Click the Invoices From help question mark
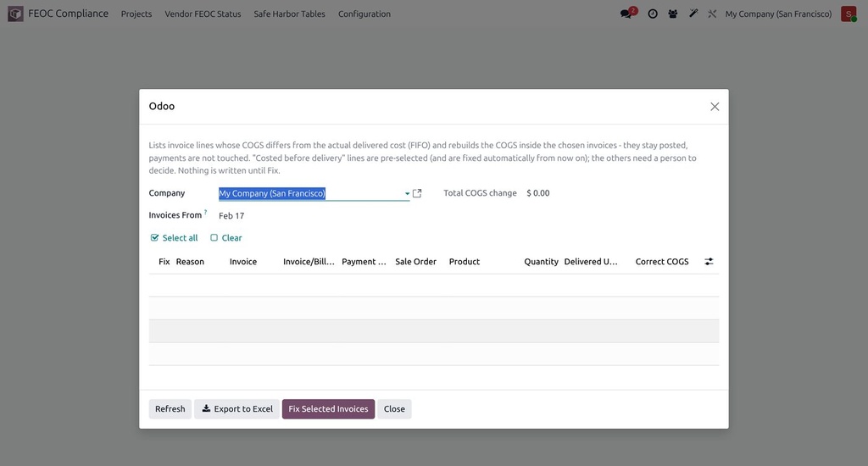The image size is (868, 466). [205, 212]
